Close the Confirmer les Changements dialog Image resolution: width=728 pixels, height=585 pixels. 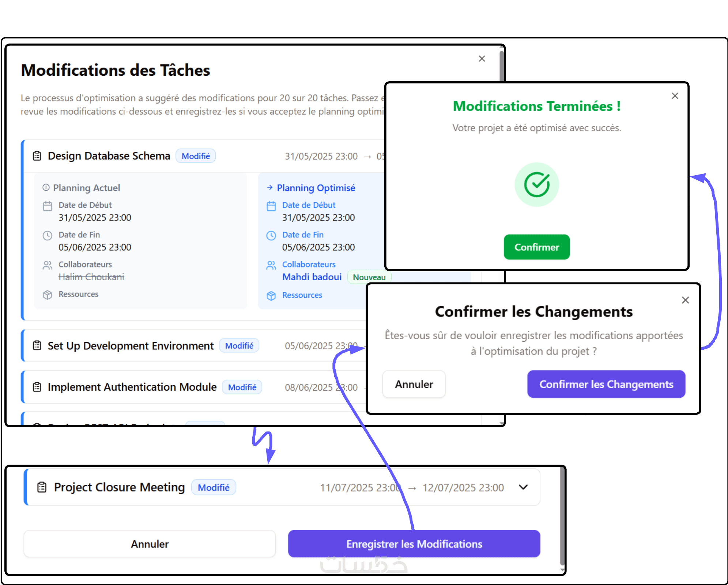click(x=685, y=300)
